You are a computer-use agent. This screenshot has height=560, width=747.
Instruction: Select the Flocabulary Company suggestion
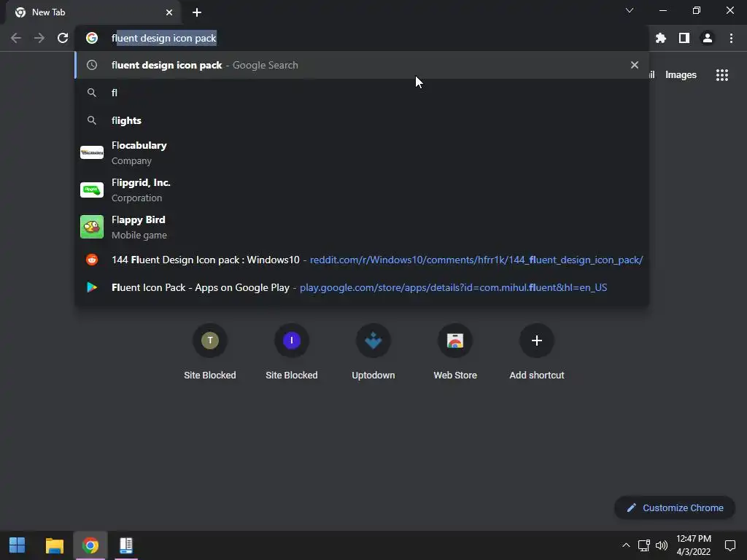point(362,152)
